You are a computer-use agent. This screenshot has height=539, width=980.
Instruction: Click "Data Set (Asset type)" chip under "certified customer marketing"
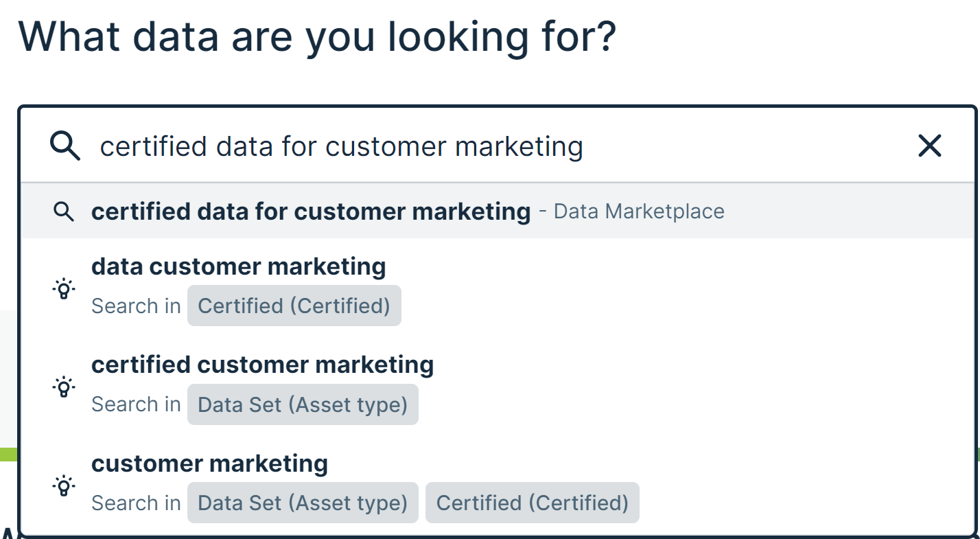point(303,405)
